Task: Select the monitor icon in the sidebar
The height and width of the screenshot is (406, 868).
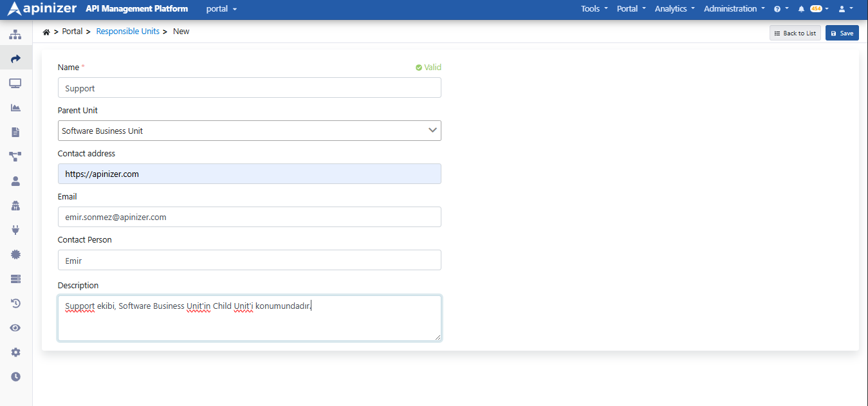Action: pos(15,83)
